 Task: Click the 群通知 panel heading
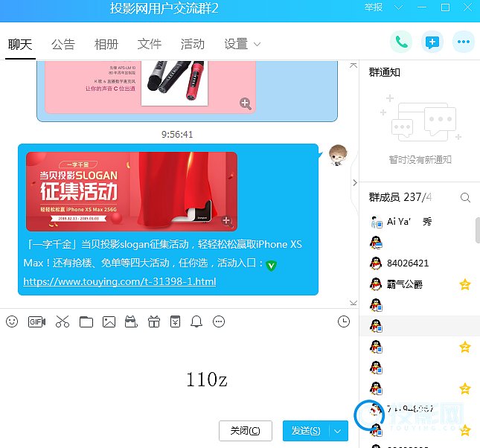385,72
